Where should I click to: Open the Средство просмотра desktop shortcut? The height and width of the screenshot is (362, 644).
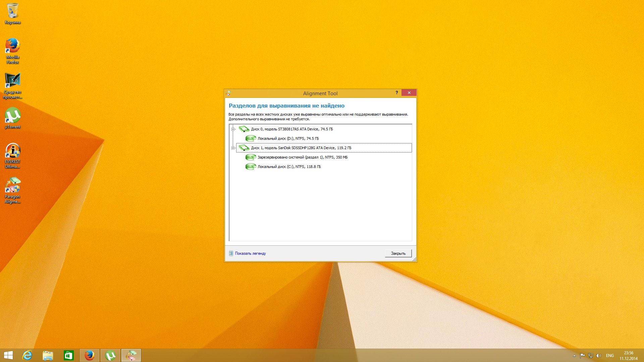[13, 86]
